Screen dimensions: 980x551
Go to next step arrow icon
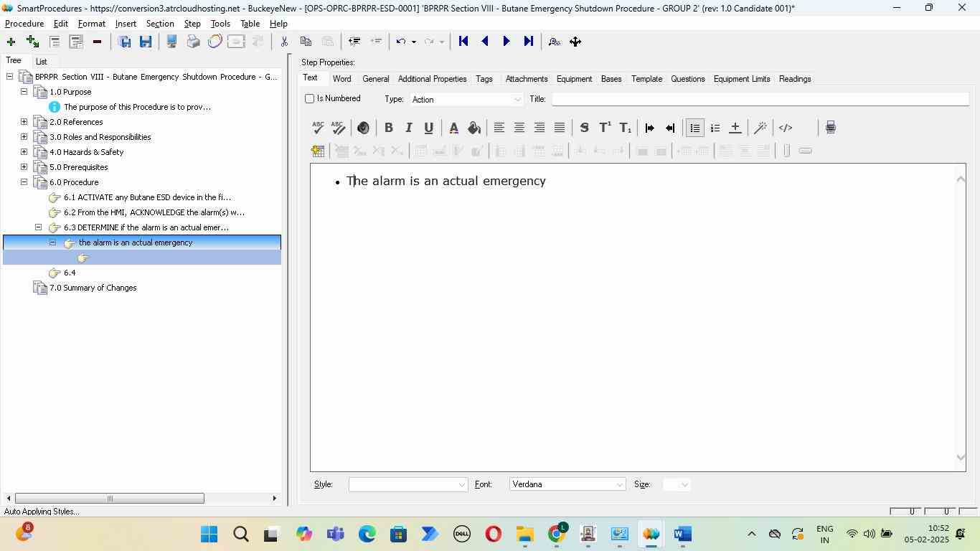[507, 42]
